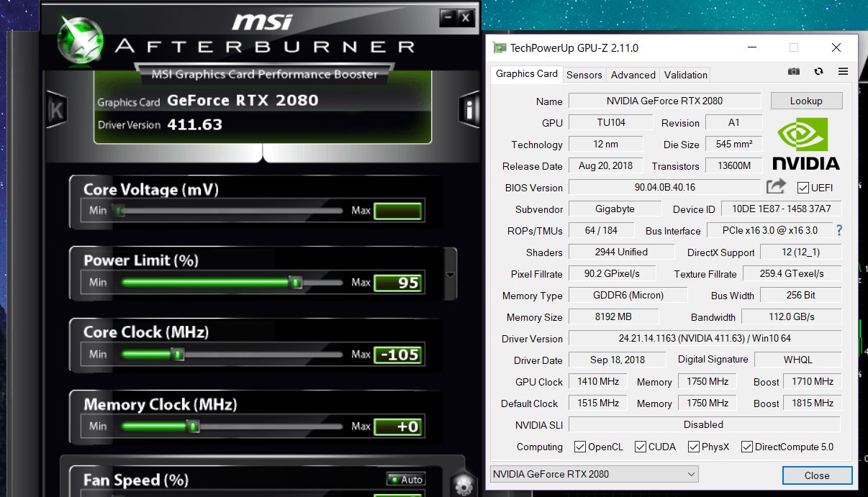Click the Bus Interface question mark icon

coord(838,230)
